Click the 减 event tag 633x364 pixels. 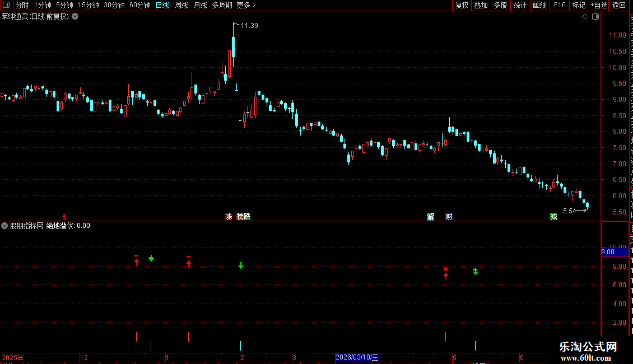click(553, 217)
